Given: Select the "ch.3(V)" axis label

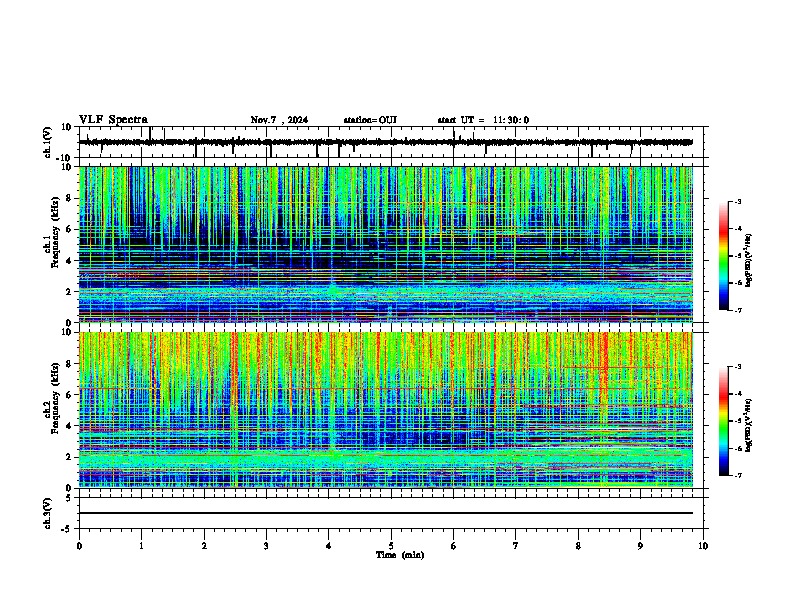Looking at the screenshot, I should coord(47,513).
